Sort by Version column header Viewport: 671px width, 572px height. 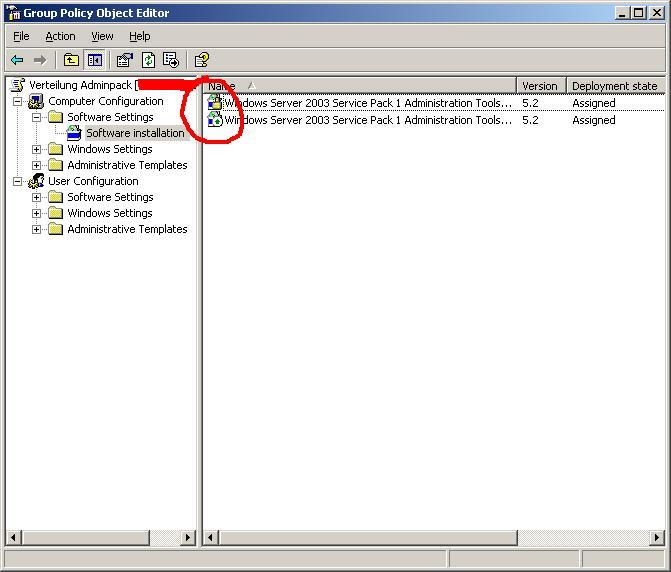pyautogui.click(x=541, y=86)
